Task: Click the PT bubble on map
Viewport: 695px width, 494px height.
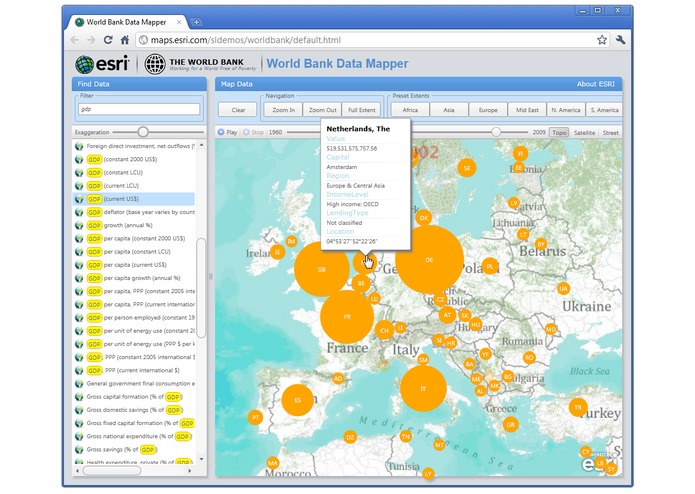Action: pyautogui.click(x=255, y=417)
